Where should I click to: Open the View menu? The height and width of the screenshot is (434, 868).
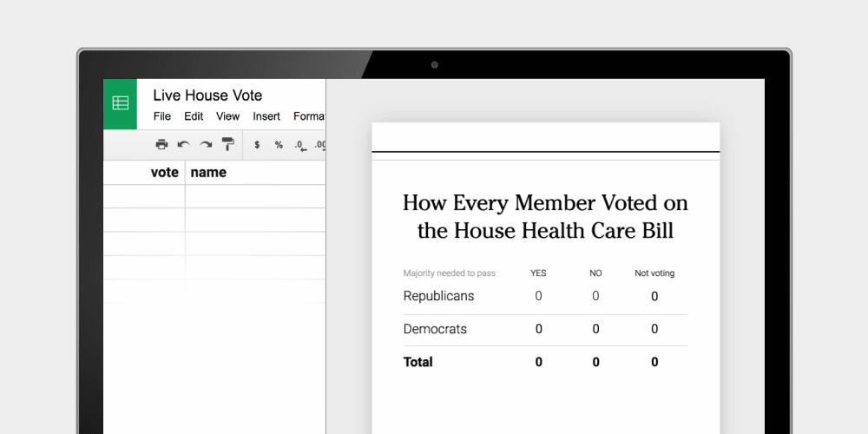pos(227,116)
